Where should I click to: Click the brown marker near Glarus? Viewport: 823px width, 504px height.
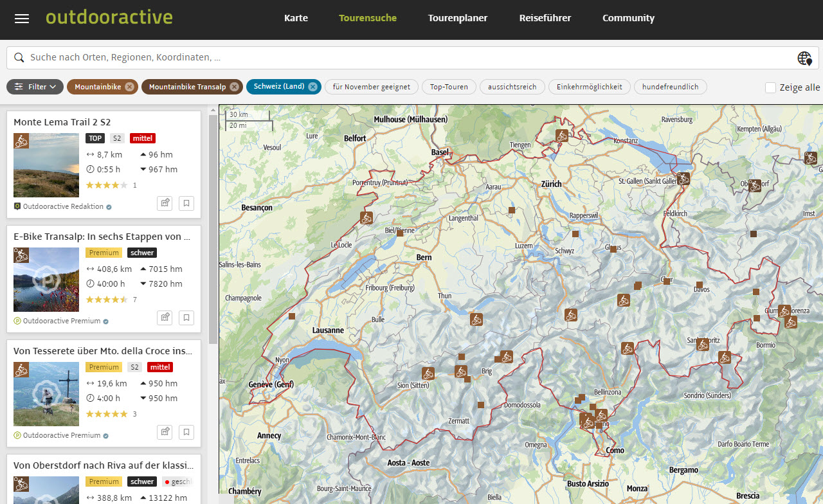(x=613, y=249)
